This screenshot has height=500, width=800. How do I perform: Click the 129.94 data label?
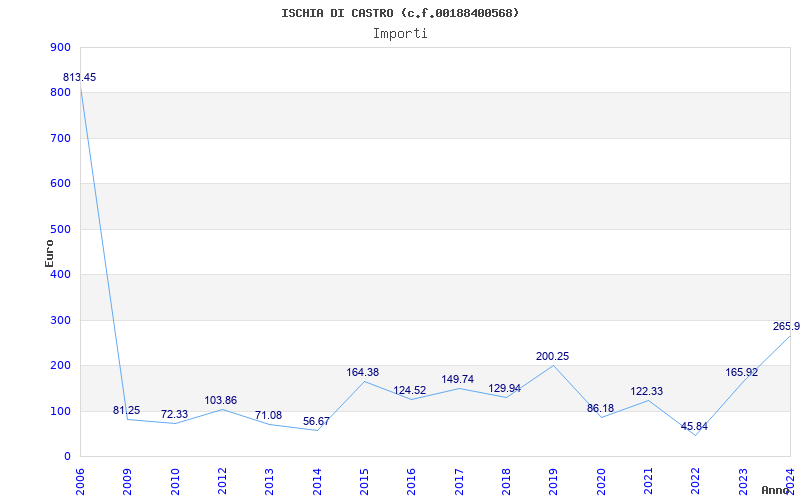(505, 389)
